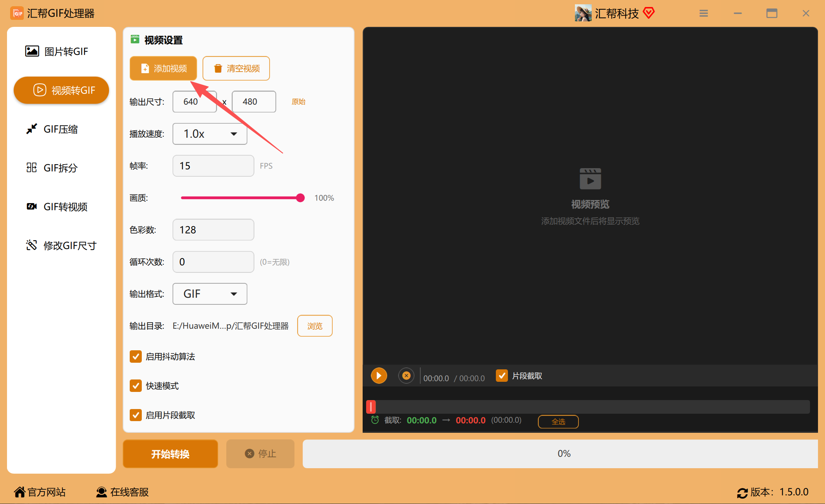
Task: Click the refresh icon beside 版本
Action: [x=742, y=493]
